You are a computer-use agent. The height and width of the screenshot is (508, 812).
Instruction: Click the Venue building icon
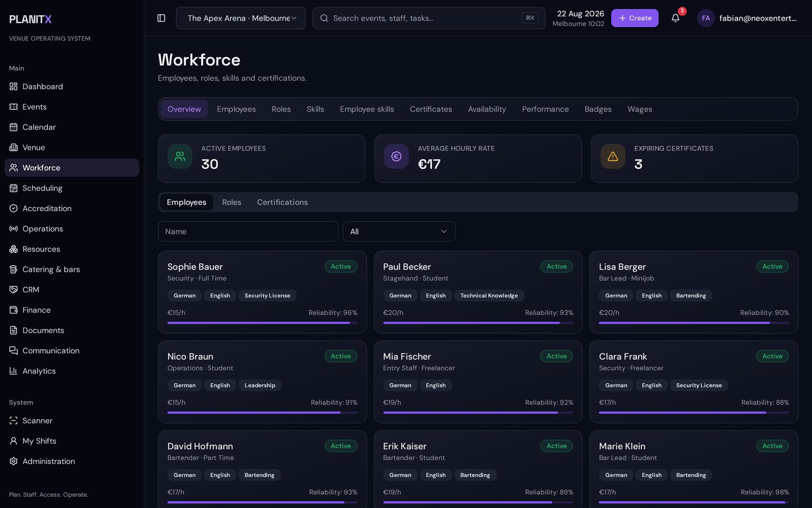[x=14, y=147]
